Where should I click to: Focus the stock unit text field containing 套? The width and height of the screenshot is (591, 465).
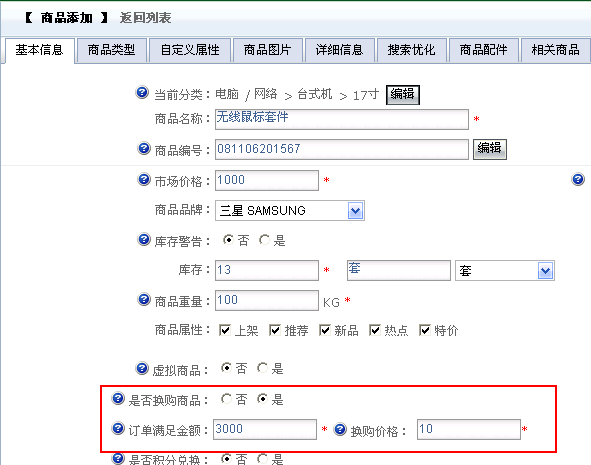(399, 270)
